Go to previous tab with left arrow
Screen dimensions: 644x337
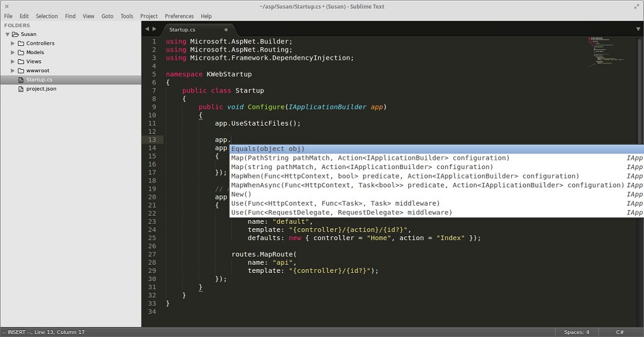[147, 29]
